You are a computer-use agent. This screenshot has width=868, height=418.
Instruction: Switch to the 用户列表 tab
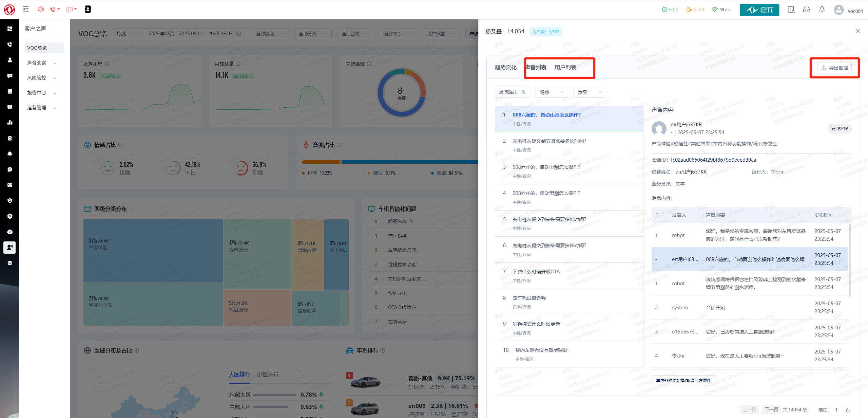click(565, 68)
